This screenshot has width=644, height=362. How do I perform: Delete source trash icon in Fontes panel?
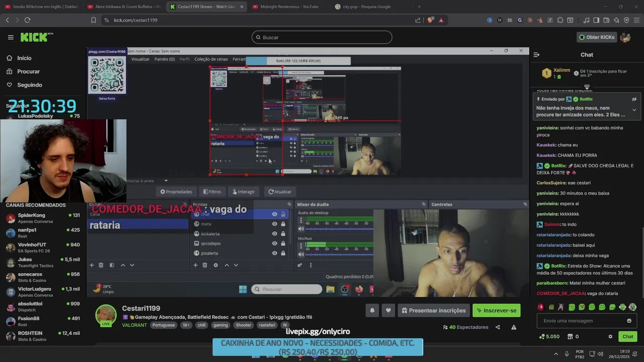coord(205,265)
